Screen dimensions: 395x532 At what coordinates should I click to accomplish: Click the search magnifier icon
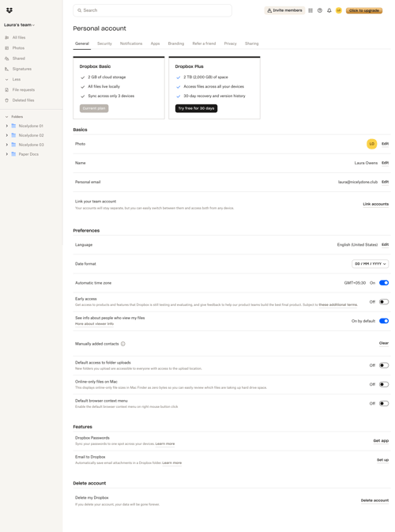click(79, 10)
